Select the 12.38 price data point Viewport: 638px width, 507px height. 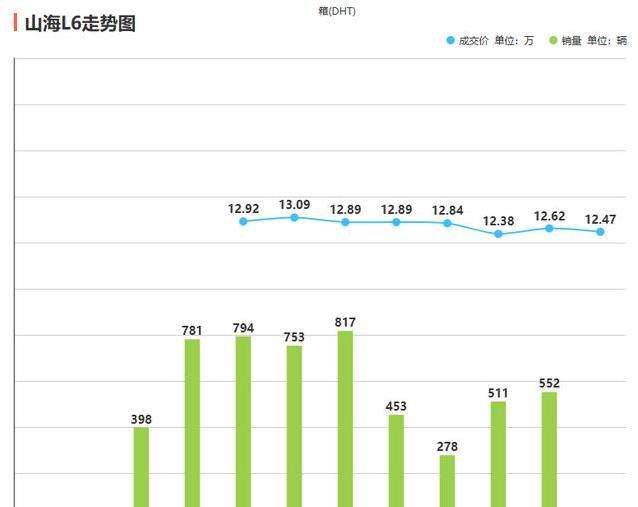(x=498, y=234)
